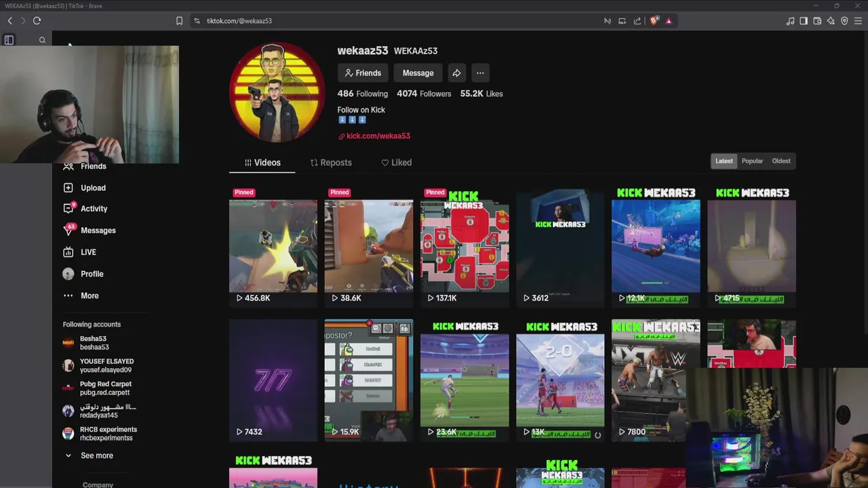This screenshot has height=488, width=868.
Task: Click the Message button
Action: click(418, 73)
